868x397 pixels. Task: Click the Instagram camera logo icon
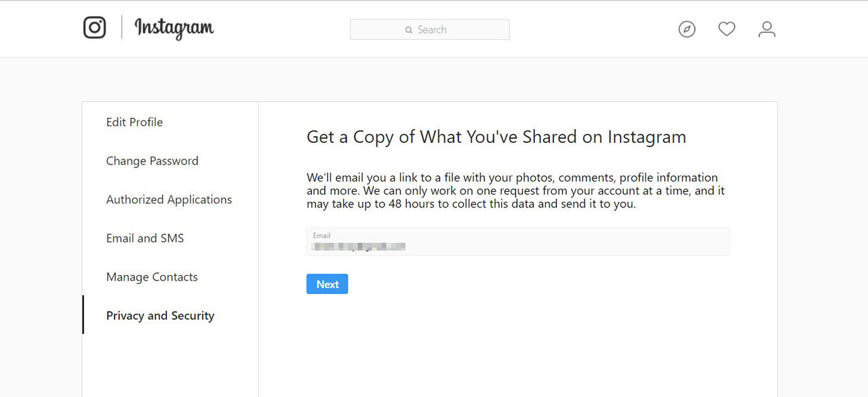click(x=95, y=27)
